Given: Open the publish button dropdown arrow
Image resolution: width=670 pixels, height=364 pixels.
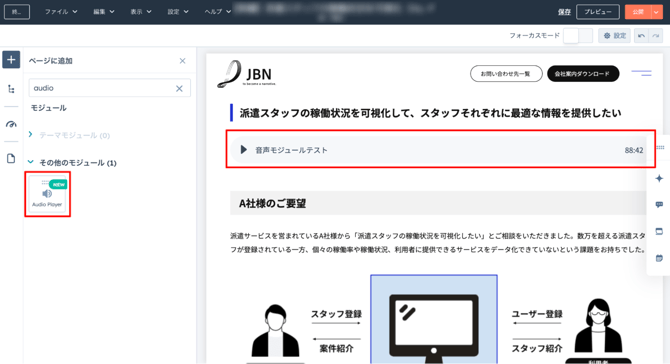Looking at the screenshot, I should [x=656, y=12].
